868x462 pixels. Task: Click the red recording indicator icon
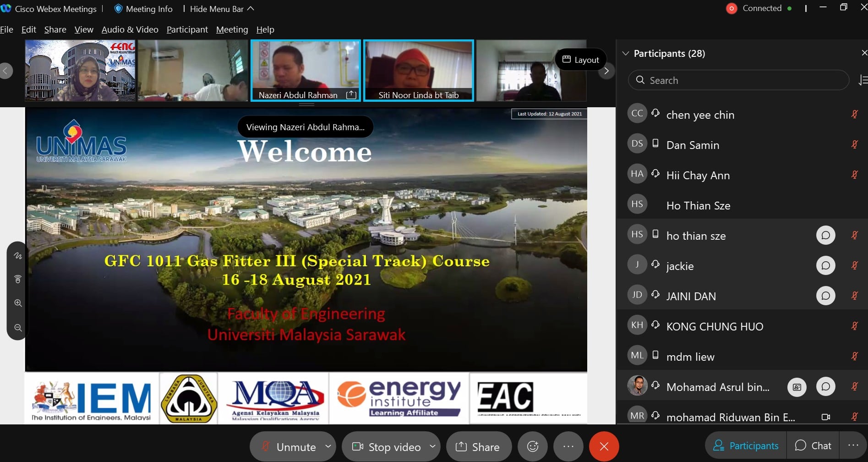click(x=732, y=8)
